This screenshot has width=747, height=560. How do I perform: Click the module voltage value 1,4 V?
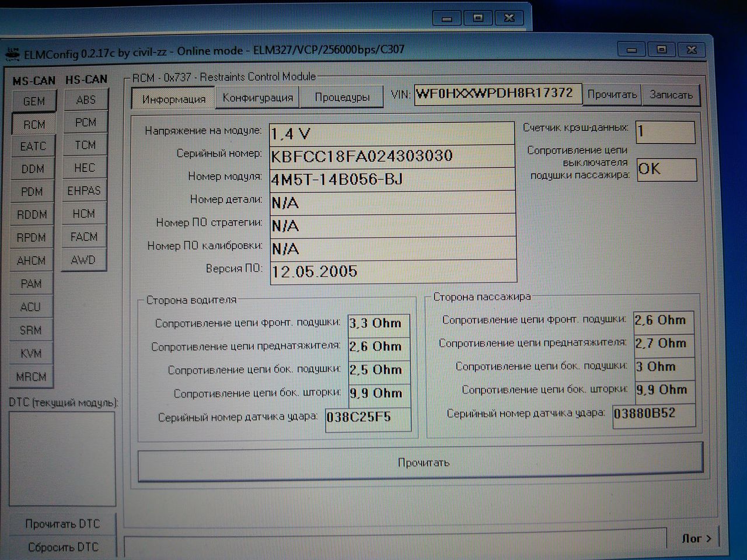(392, 134)
